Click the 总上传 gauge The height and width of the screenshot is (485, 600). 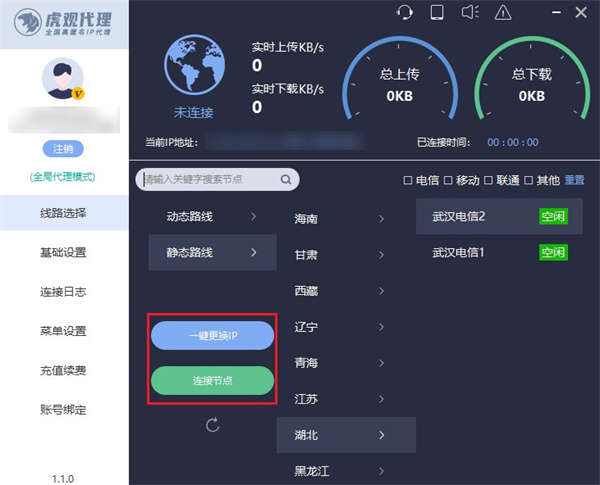click(399, 79)
